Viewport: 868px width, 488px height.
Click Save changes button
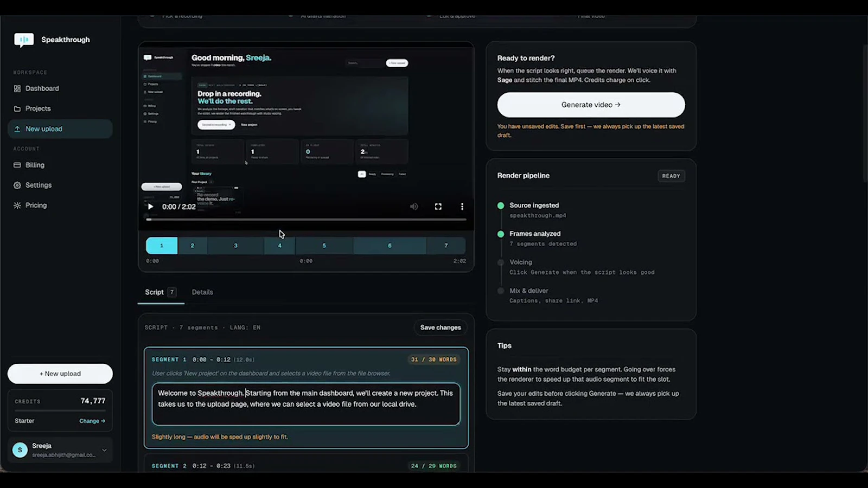[x=441, y=328]
